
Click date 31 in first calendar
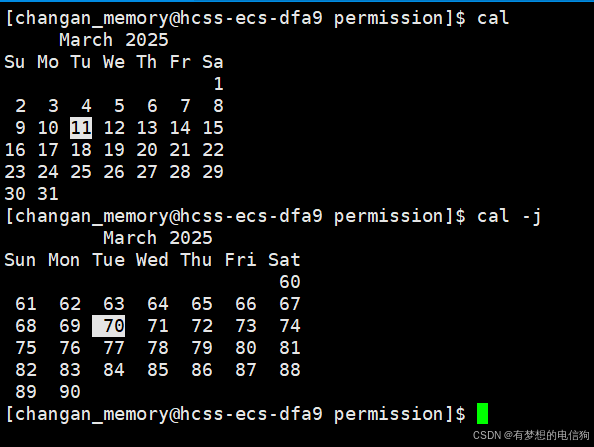[48, 194]
